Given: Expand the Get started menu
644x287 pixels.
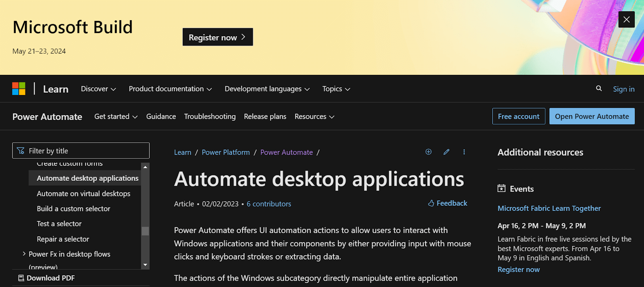Looking at the screenshot, I should pyautogui.click(x=116, y=116).
